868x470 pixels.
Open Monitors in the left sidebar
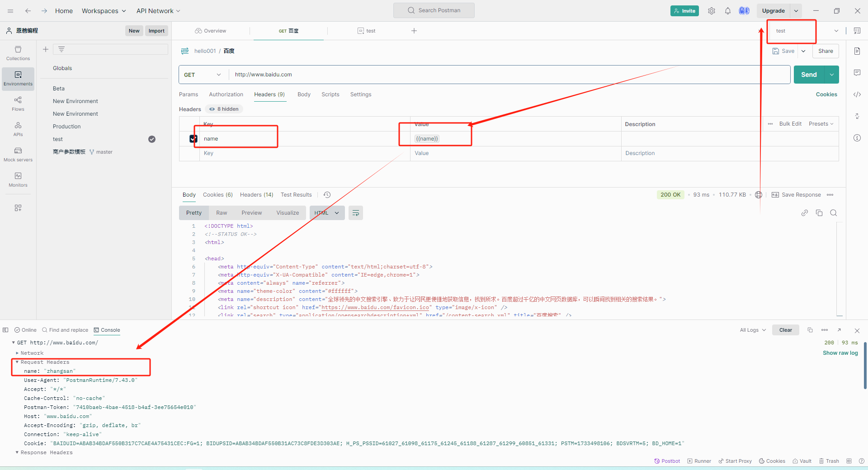tap(18, 179)
